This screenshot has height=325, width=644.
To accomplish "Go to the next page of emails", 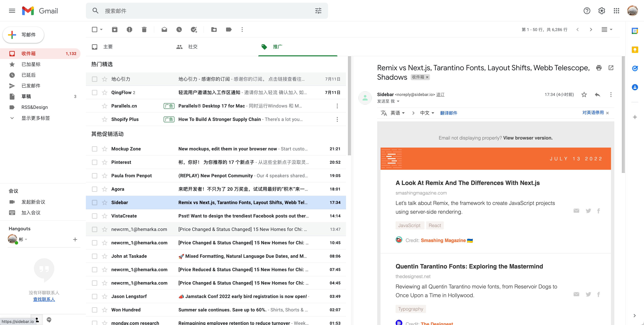I will [x=591, y=30].
